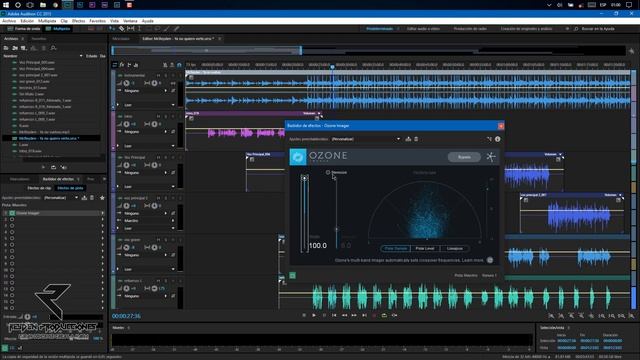Screen dimensions: 640x360
Task: Adjust the Instrumental track volume knob
Action: (x=127, y=83)
